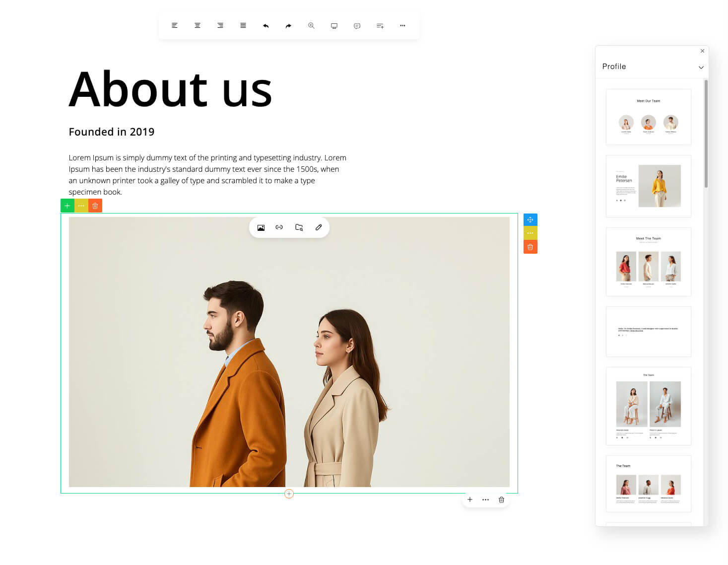The height and width of the screenshot is (565, 728).
Task: Open the comment bubble icon
Action: [x=357, y=25]
